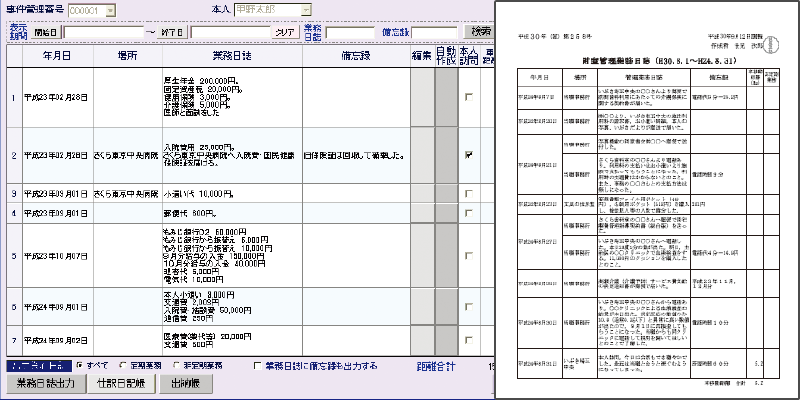This screenshot has width=800, height=400.
Task: Open the 出納帳 button
Action: point(185,385)
